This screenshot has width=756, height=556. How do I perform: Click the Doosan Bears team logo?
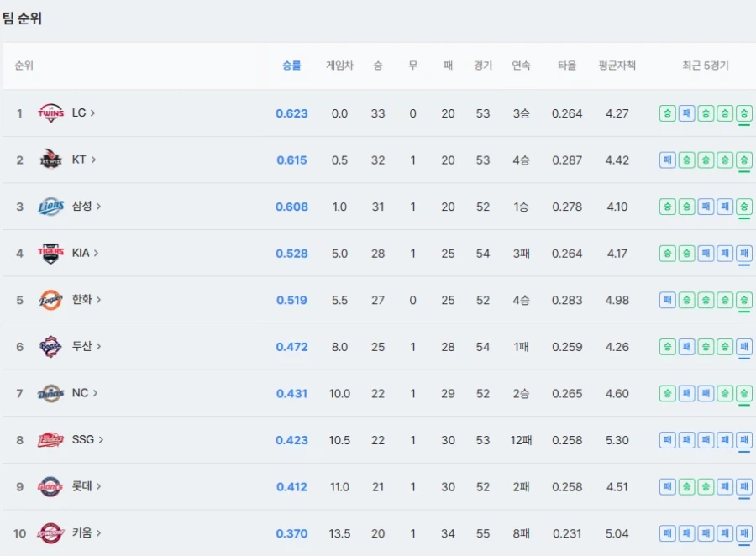click(50, 347)
